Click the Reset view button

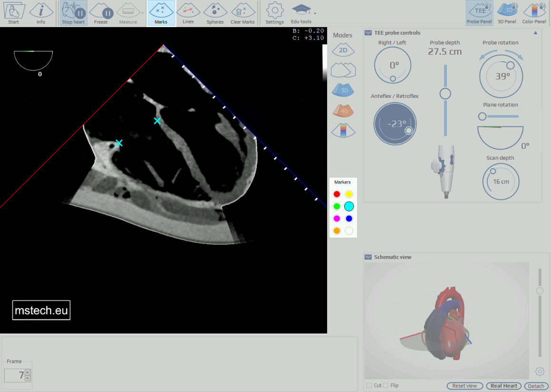coord(464,386)
